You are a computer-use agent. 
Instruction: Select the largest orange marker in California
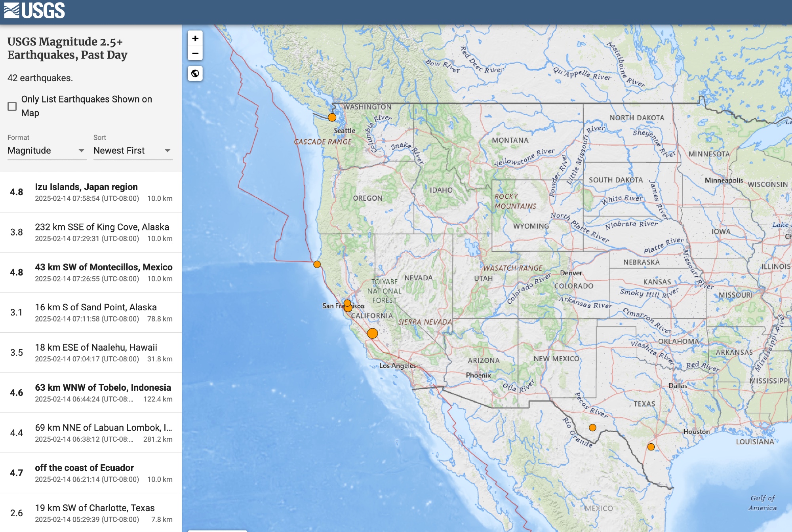[372, 333]
